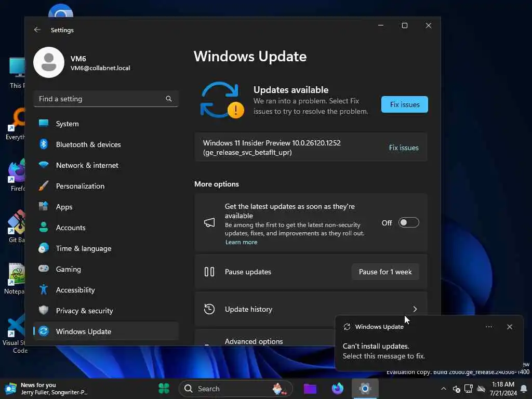This screenshot has height=399, width=532.
Task: Click the update status sync warning icon
Action: (x=222, y=100)
